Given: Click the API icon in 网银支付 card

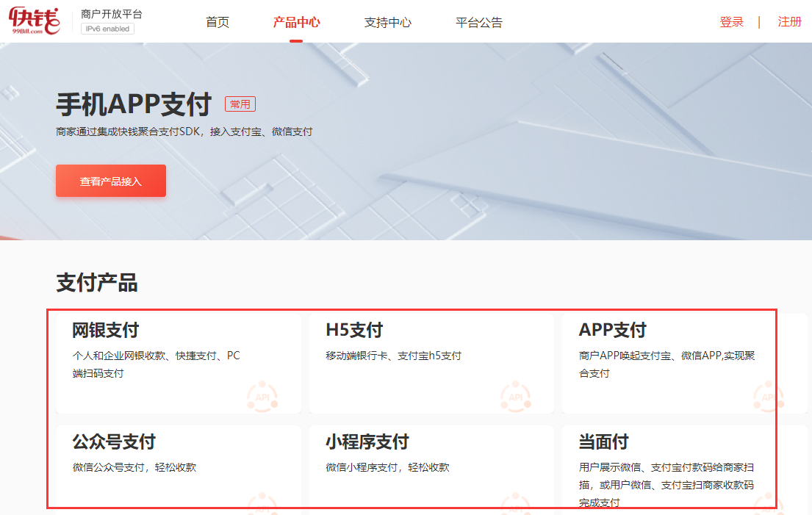Looking at the screenshot, I should point(262,397).
